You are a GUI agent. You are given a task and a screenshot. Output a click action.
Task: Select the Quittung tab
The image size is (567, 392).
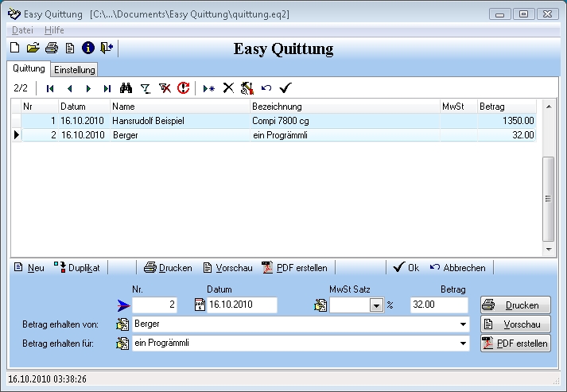tap(29, 68)
